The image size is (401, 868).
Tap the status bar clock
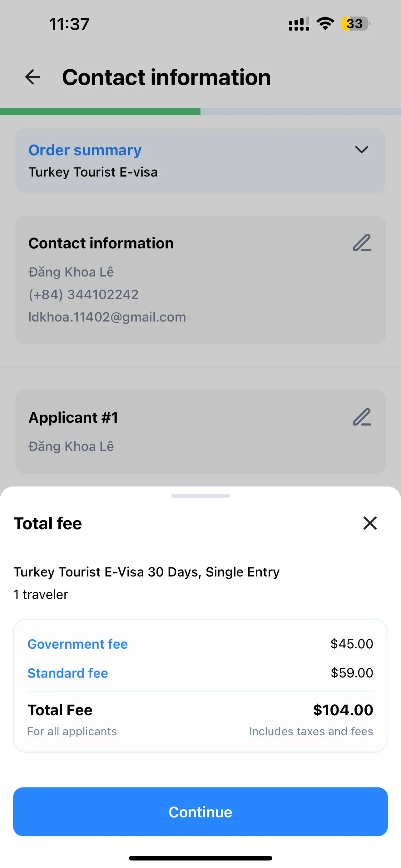(69, 24)
